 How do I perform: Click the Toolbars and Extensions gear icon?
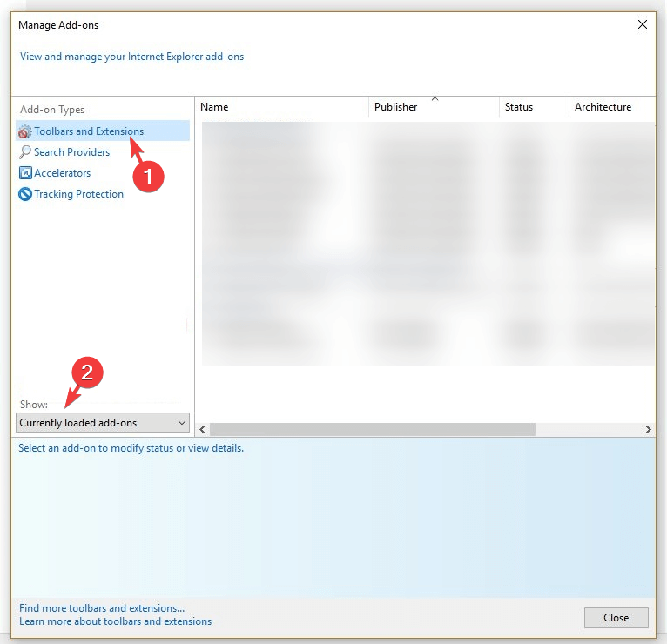[25, 131]
